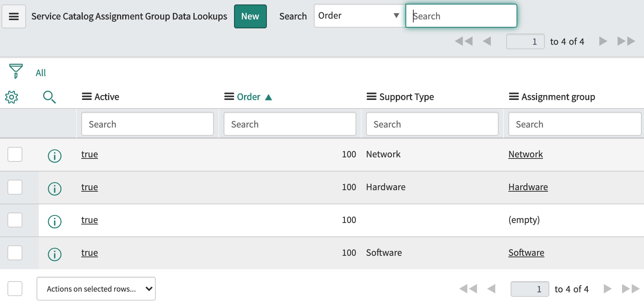Select the empty assignment group row checkbox
Screen dimensions: 644x308
[x=15, y=220]
